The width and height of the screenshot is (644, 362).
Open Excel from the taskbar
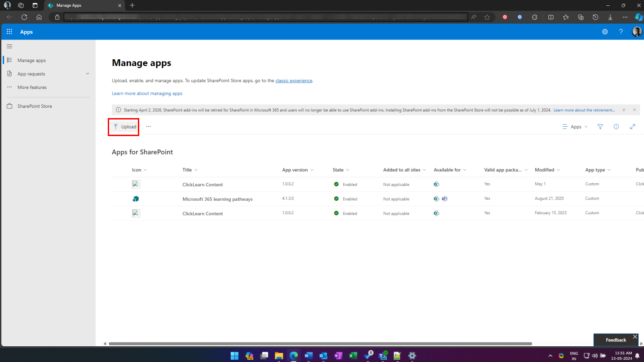(353, 356)
